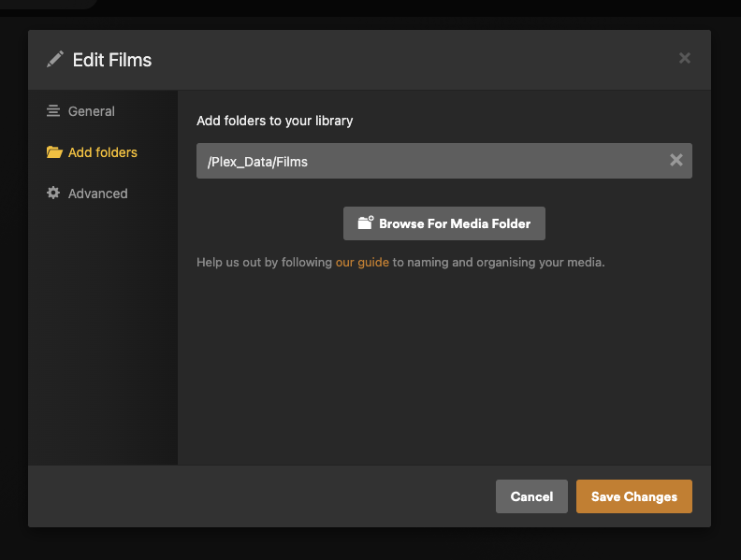Screen dimensions: 741x560
Task: Switch to the General tab
Action: tap(91, 111)
